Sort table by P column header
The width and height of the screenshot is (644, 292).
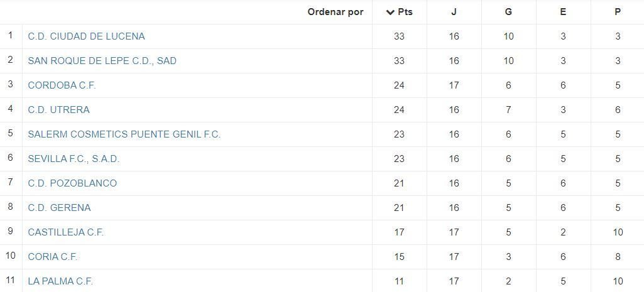(618, 13)
